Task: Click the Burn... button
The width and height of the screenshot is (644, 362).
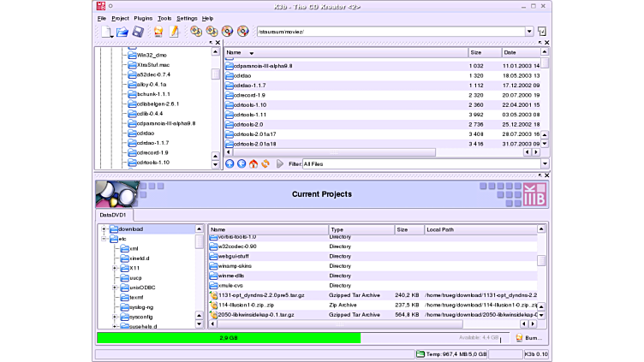Action: (529, 338)
